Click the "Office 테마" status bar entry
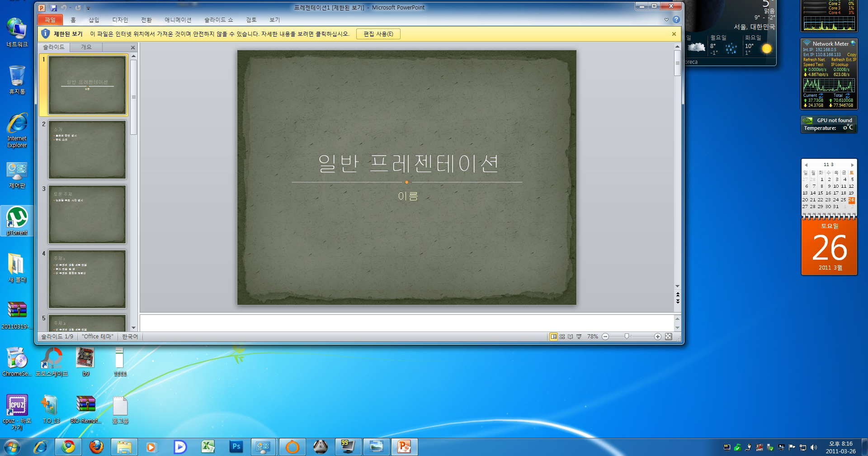Image resolution: width=868 pixels, height=456 pixels. pos(98,337)
